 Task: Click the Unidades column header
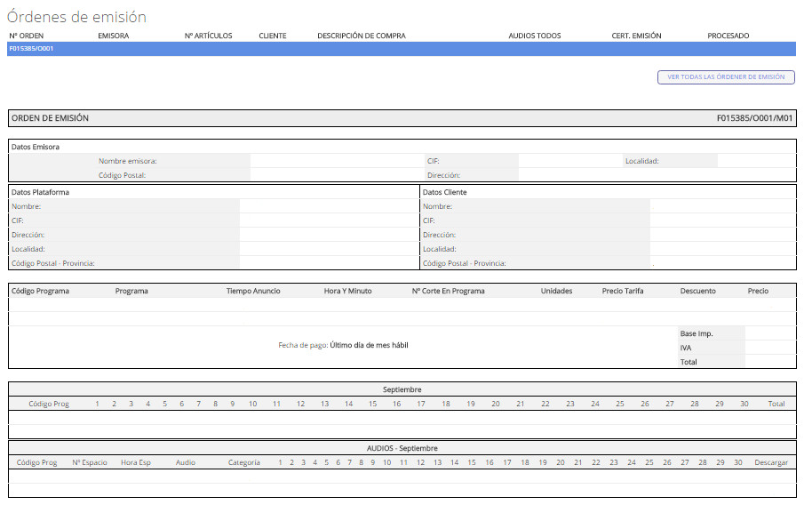click(557, 292)
